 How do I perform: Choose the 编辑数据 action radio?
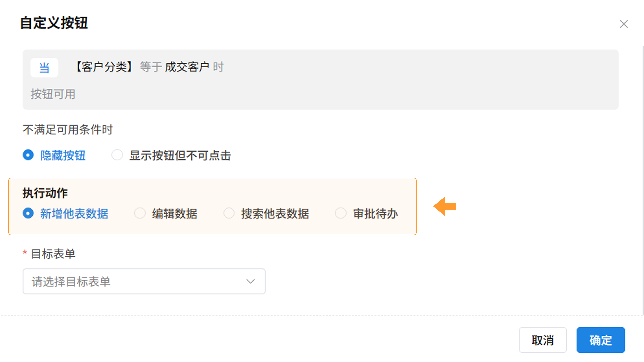tap(140, 213)
